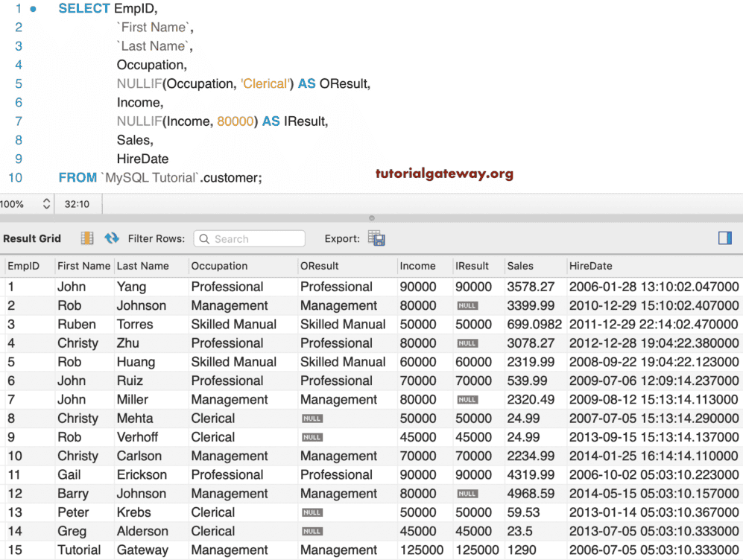Click the blue statement marker on line 1
Screen dimensions: 743x560
34,9
